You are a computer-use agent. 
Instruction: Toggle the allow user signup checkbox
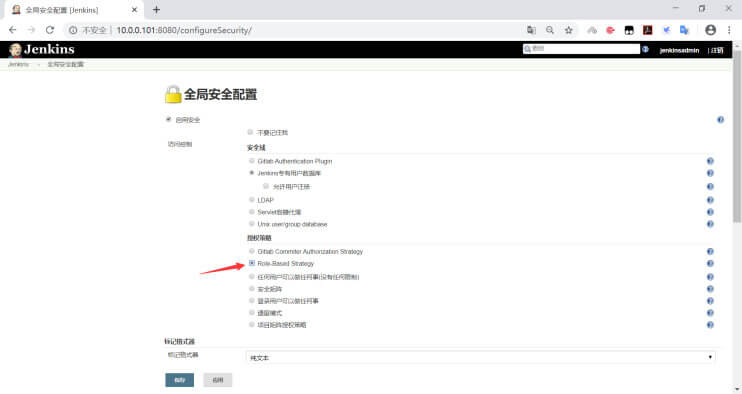(x=266, y=186)
